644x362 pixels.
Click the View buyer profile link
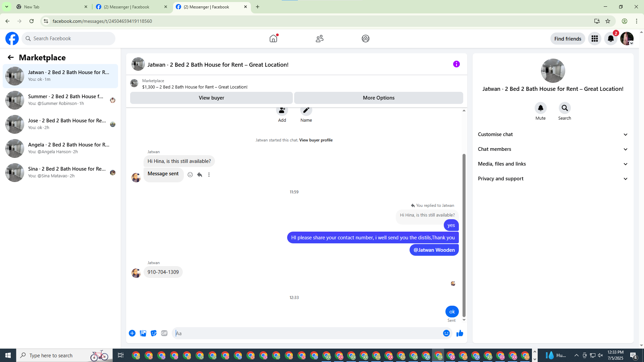pos(316,140)
